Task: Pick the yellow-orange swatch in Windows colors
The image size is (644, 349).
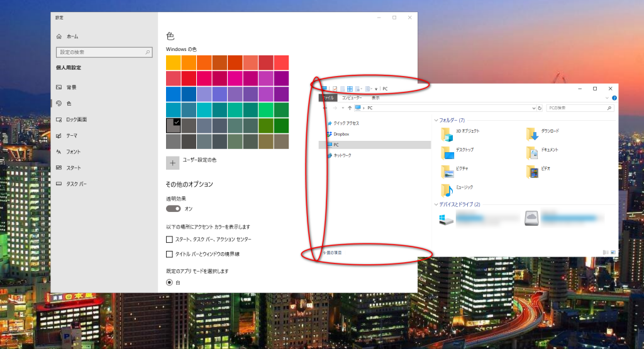Action: [174, 63]
